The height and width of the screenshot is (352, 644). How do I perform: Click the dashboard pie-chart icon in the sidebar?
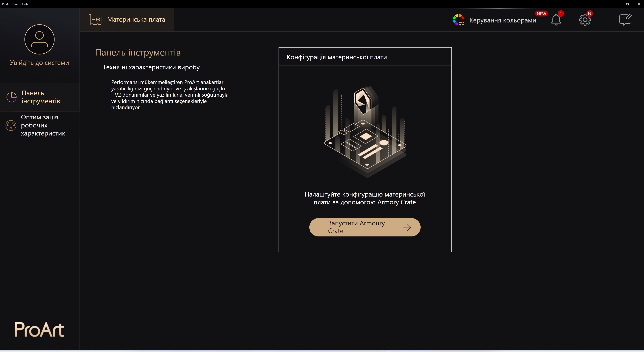pos(12,97)
